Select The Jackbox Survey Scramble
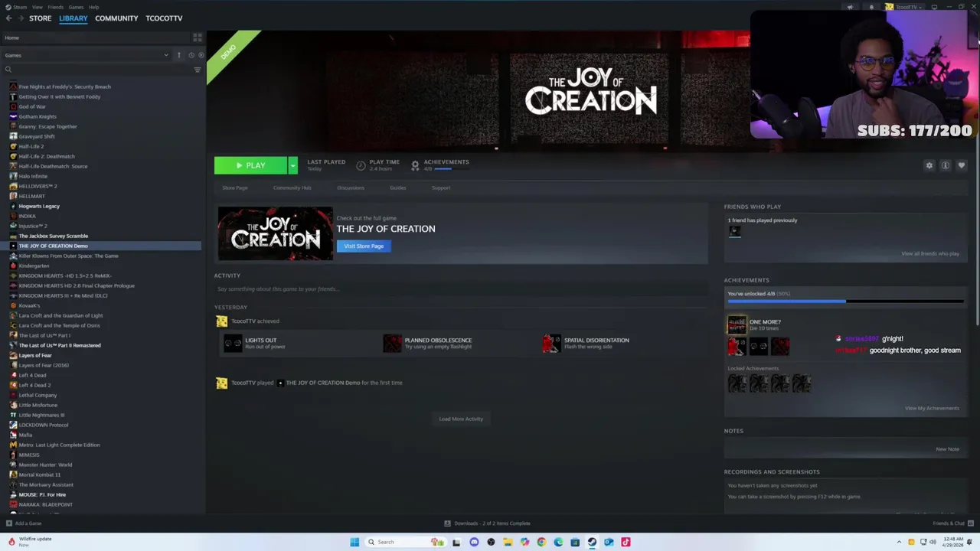The image size is (980, 551). click(53, 236)
